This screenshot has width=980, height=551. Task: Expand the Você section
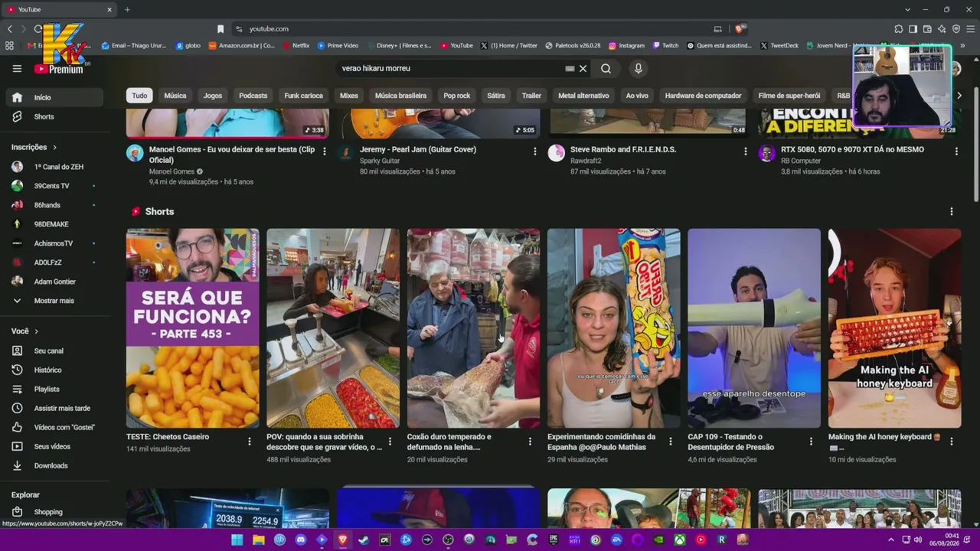point(24,331)
